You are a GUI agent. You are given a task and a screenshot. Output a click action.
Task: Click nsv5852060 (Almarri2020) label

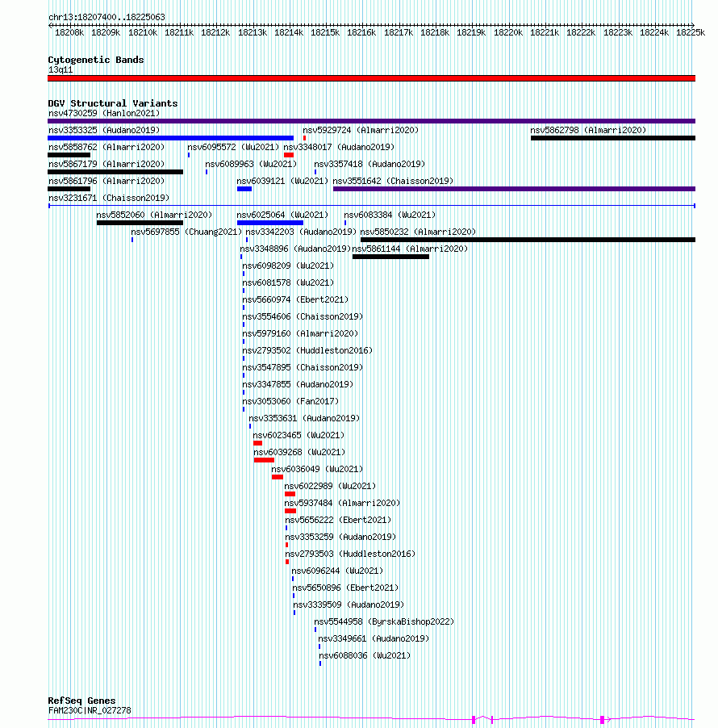tap(155, 215)
